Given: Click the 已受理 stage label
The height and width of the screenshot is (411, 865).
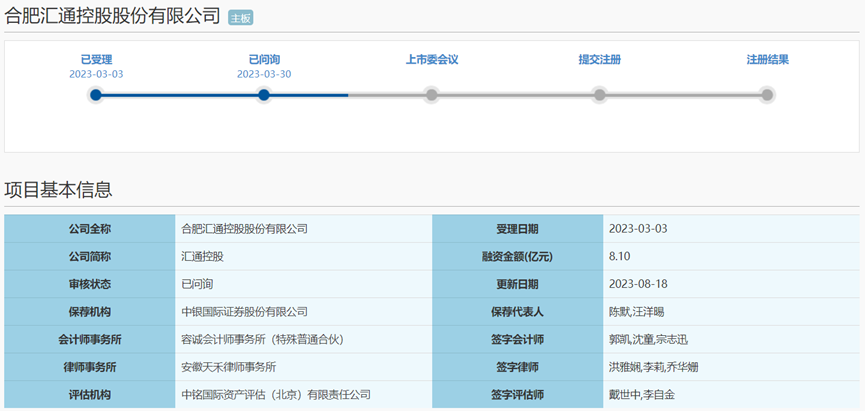Looking at the screenshot, I should [97, 60].
